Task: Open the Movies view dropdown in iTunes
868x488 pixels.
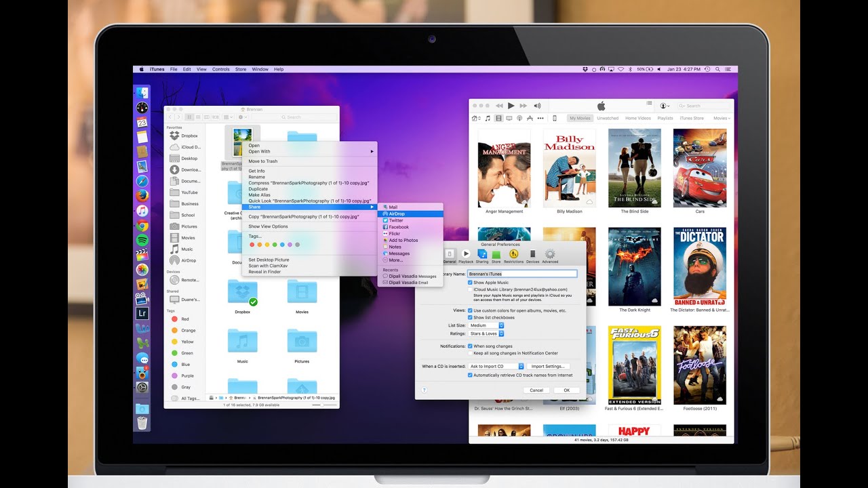Action: click(721, 118)
